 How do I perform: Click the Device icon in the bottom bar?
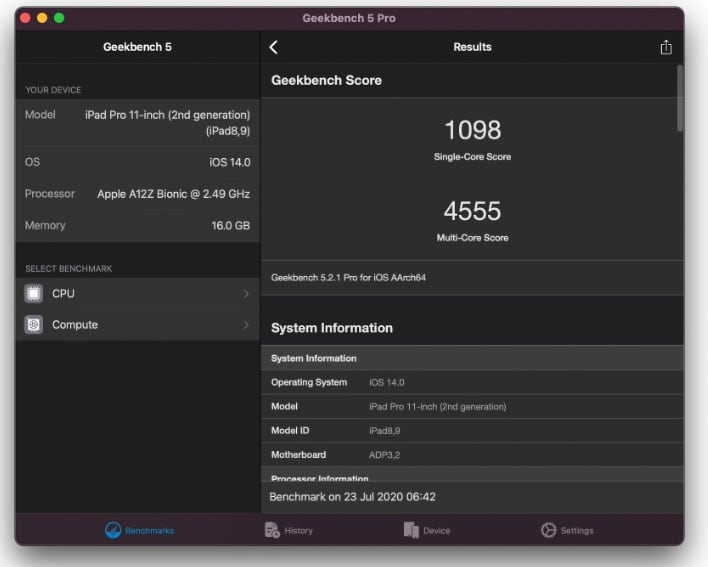click(x=411, y=530)
